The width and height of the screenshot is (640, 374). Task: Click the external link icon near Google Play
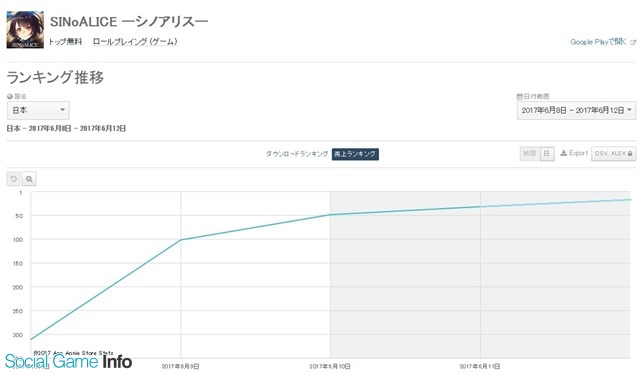coord(633,42)
